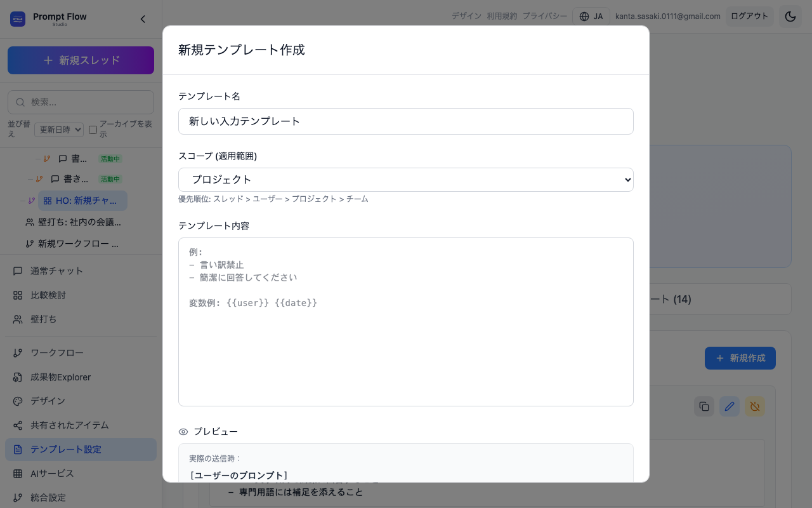Open the 更新日時 sort dropdown
The width and height of the screenshot is (812, 508).
59,130
